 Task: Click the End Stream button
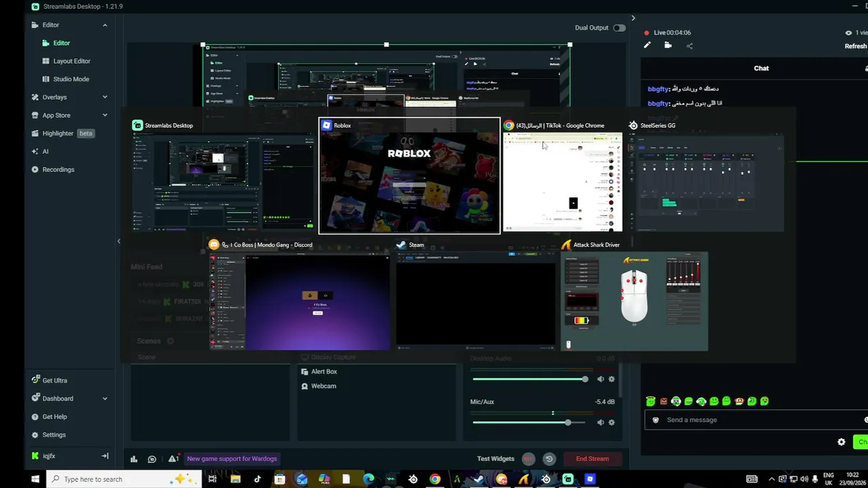pos(592,459)
